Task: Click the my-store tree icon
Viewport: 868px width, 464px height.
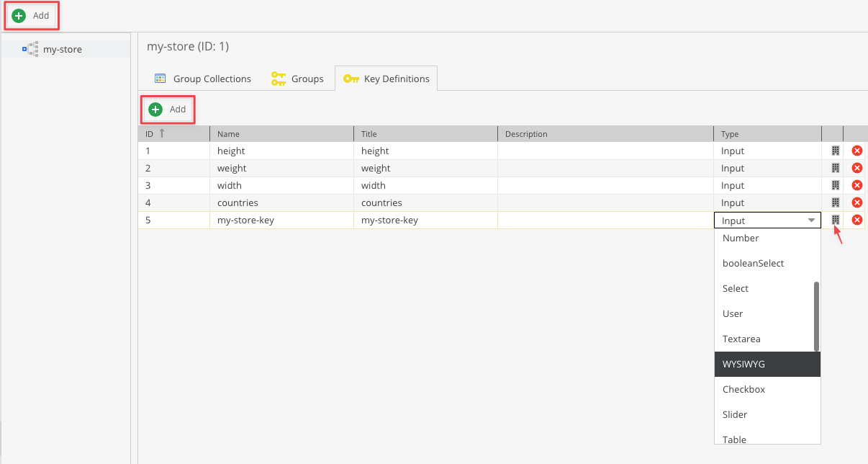Action: [x=30, y=49]
